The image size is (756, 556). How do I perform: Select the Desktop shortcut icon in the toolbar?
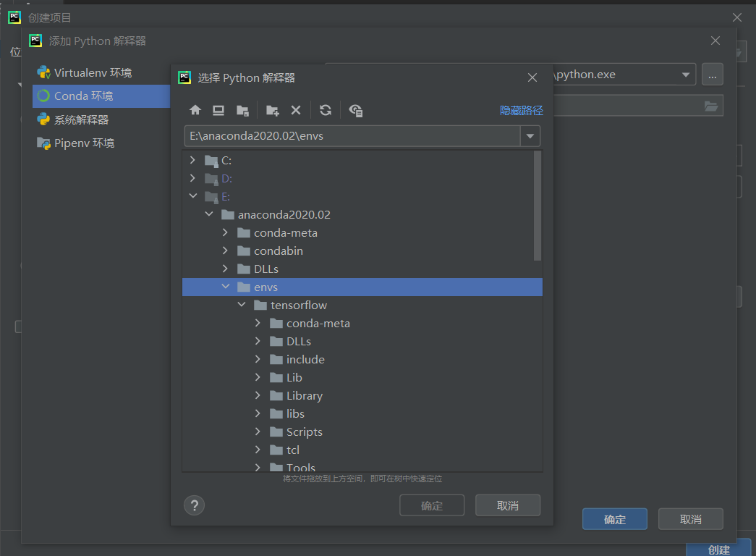(x=218, y=110)
